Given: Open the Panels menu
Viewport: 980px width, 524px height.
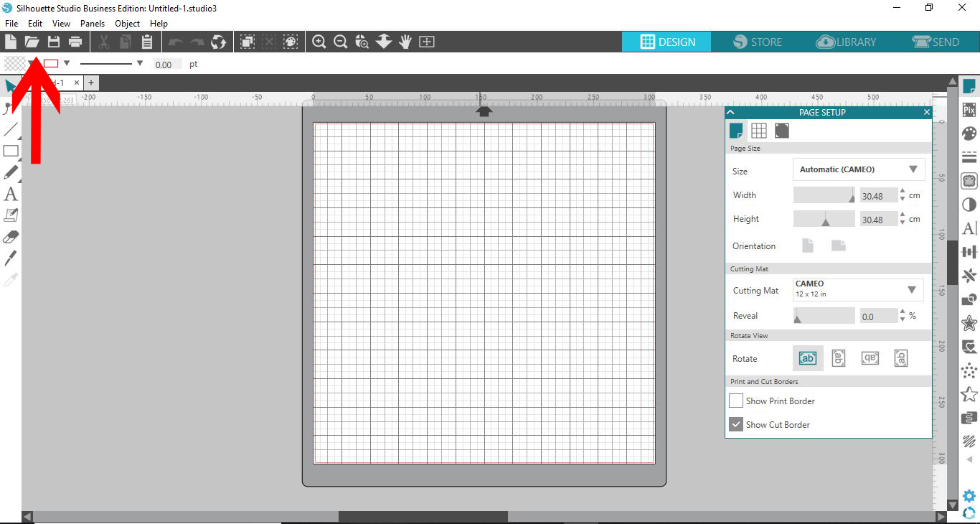Looking at the screenshot, I should click(93, 24).
